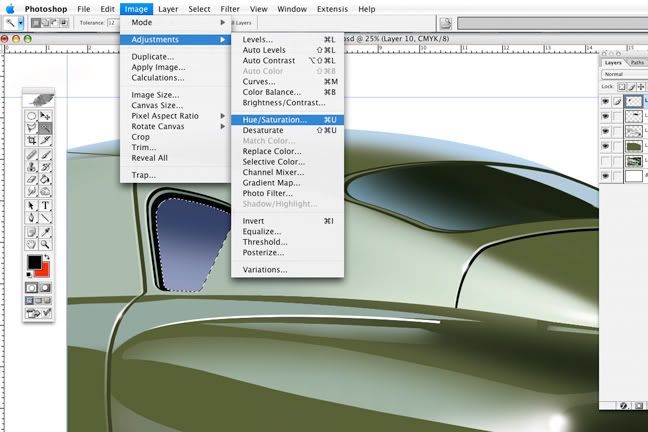Screen dimensions: 648x432
Task: Select the Line tool
Action: tap(45, 217)
